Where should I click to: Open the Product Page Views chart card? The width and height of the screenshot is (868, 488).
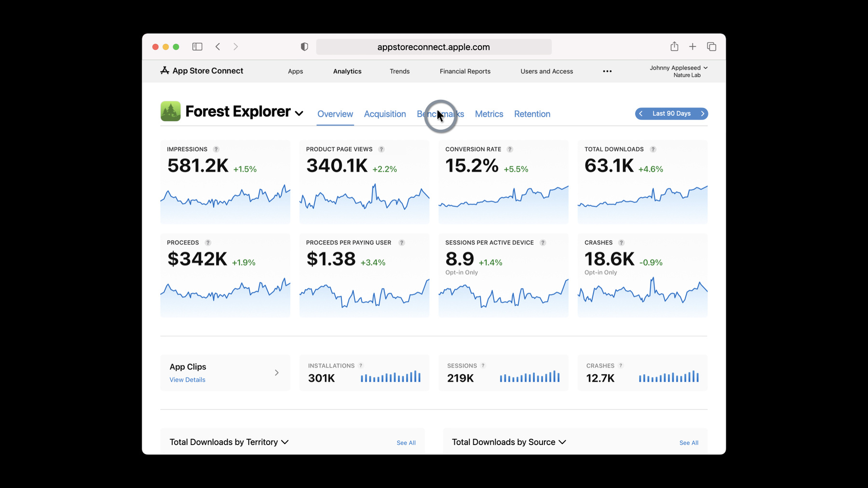tap(364, 182)
